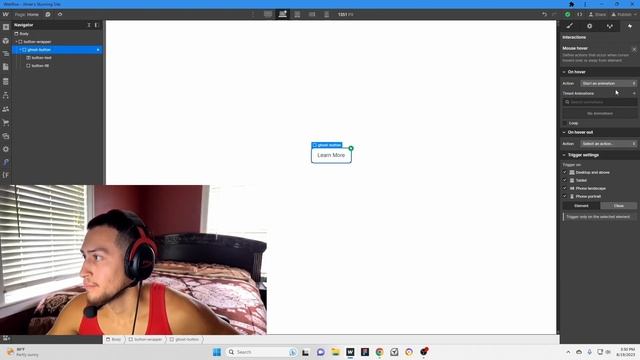Open the Ecommerce cart icon
The height and width of the screenshot is (360, 640).
[x=6, y=122]
